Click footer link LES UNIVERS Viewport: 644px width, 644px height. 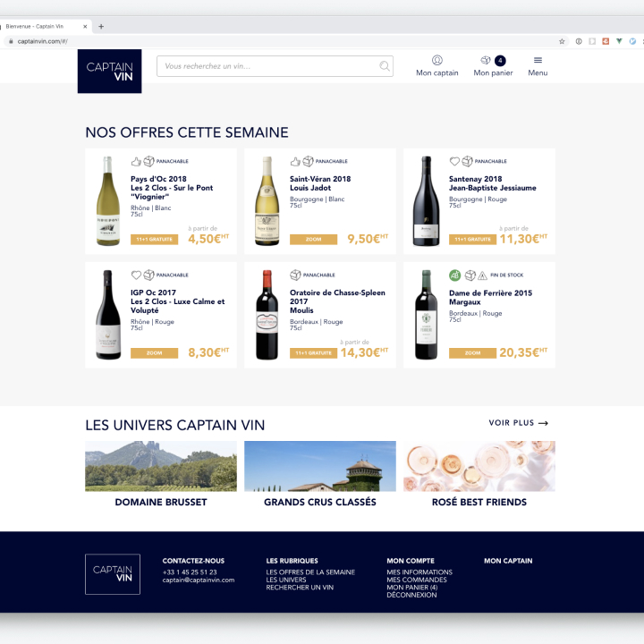pyautogui.click(x=286, y=580)
